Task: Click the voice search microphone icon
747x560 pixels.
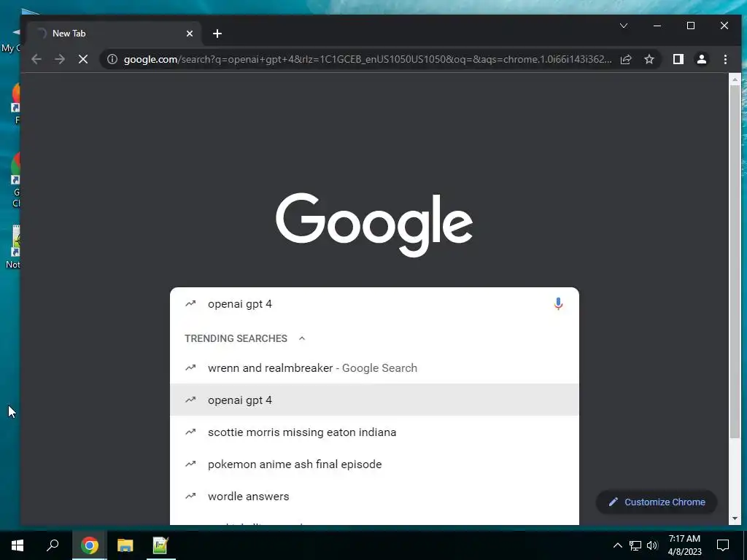Action: pos(558,304)
